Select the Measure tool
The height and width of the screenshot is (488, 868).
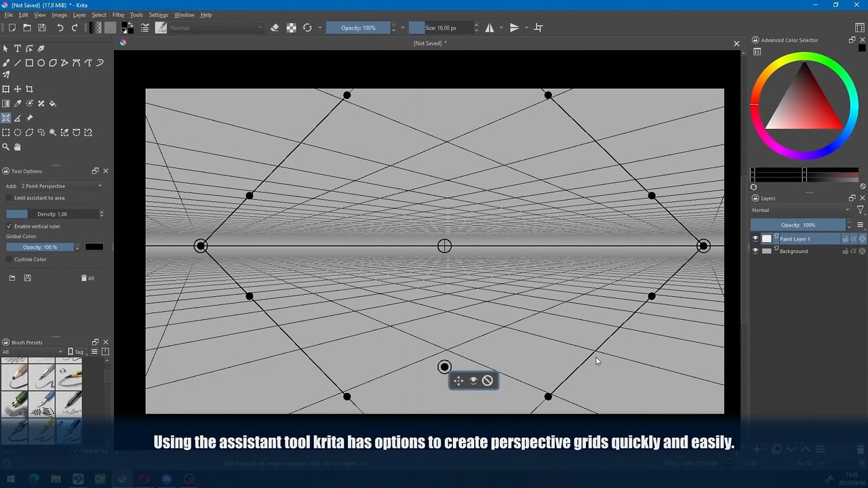point(18,118)
